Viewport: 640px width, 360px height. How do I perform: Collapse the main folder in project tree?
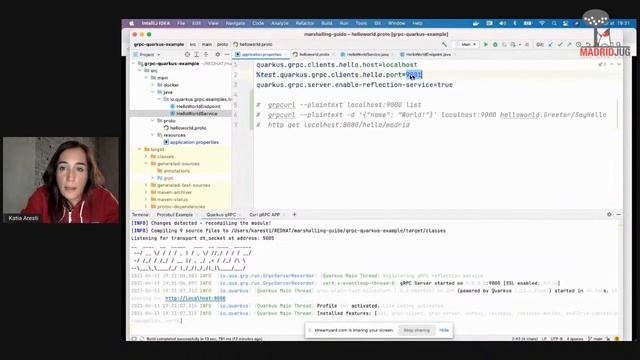(147, 78)
